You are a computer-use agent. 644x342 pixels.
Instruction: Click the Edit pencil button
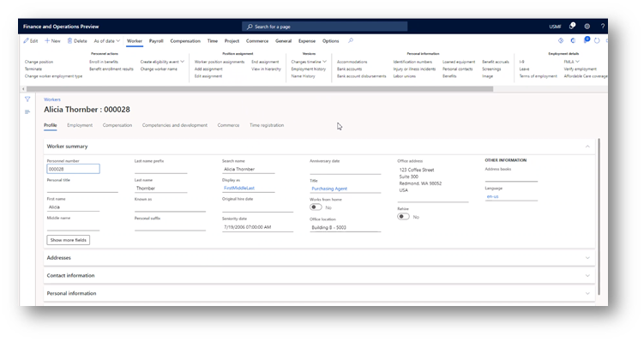click(x=31, y=40)
